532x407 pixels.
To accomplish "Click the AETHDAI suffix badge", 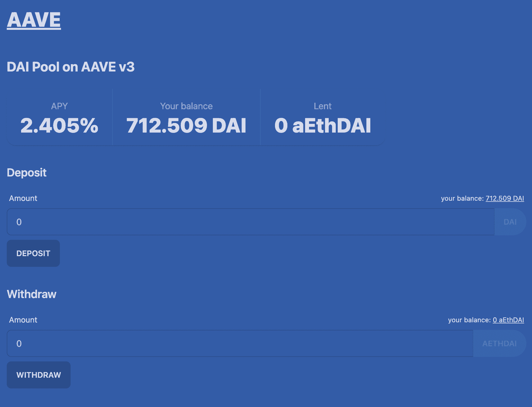I will click(x=499, y=343).
